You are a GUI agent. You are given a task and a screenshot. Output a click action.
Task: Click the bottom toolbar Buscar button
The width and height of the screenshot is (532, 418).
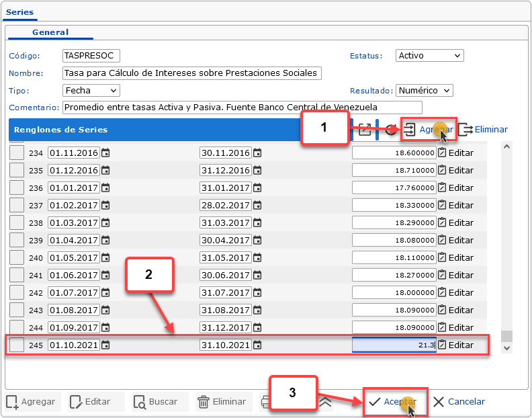pos(160,402)
